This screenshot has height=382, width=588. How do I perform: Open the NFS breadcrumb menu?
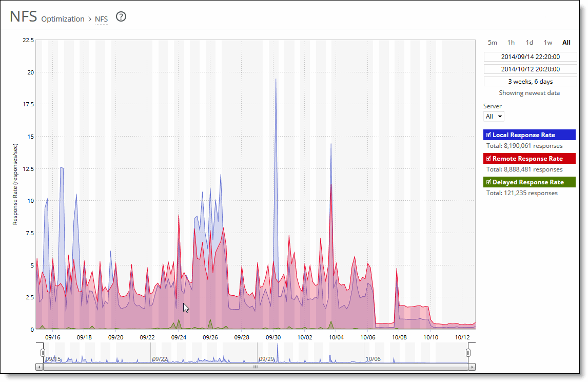pos(101,19)
